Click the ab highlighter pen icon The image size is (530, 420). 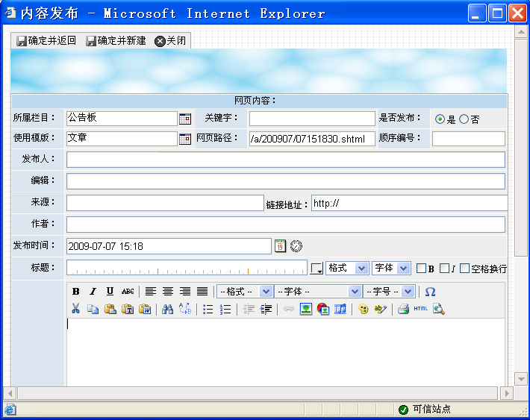[380, 309]
